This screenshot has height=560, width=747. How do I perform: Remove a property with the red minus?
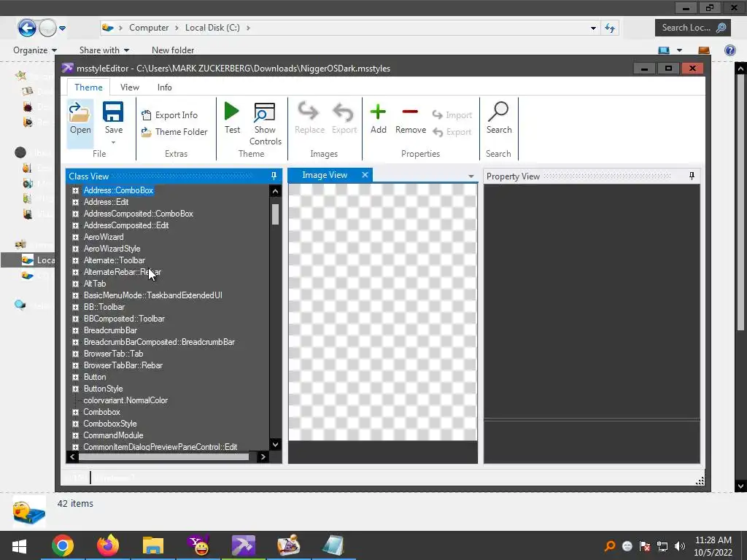(410, 112)
